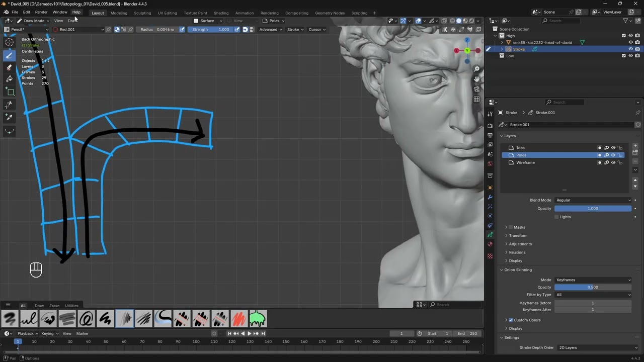Open the timeline Playback menu

tap(27, 333)
